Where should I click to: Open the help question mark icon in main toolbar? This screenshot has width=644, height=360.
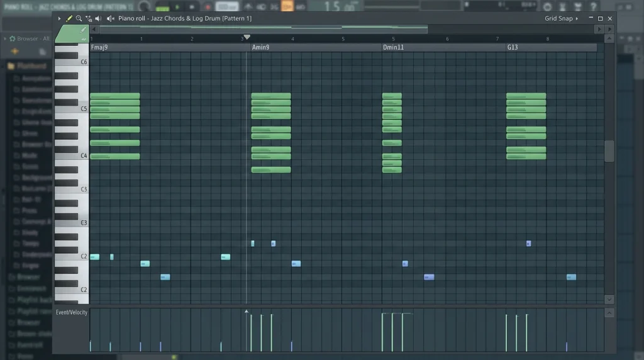click(x=593, y=6)
